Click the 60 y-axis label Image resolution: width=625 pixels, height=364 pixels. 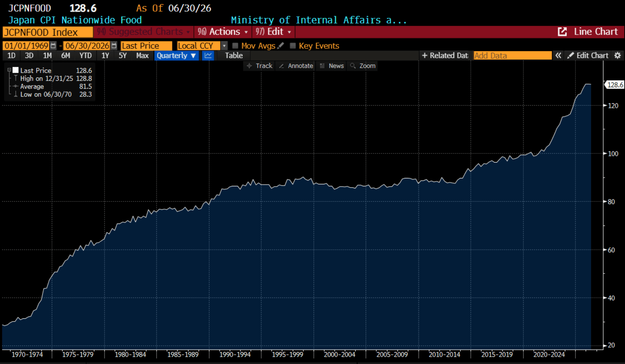click(x=611, y=250)
